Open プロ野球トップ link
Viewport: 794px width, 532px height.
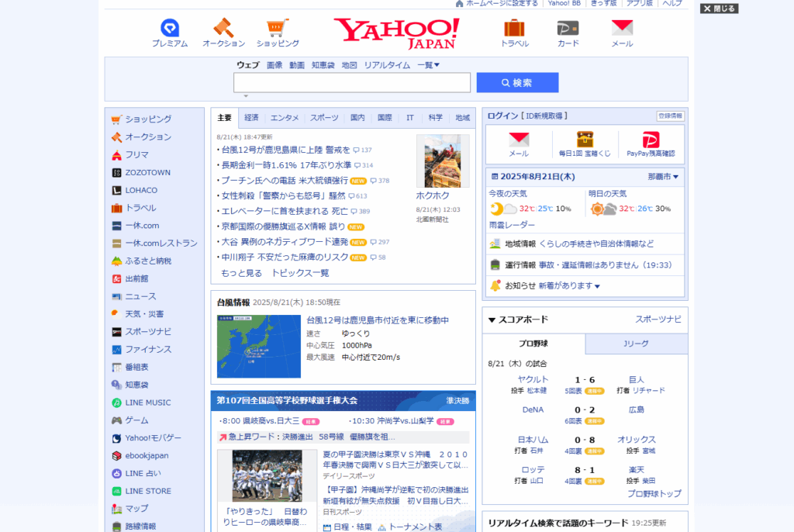(654, 493)
